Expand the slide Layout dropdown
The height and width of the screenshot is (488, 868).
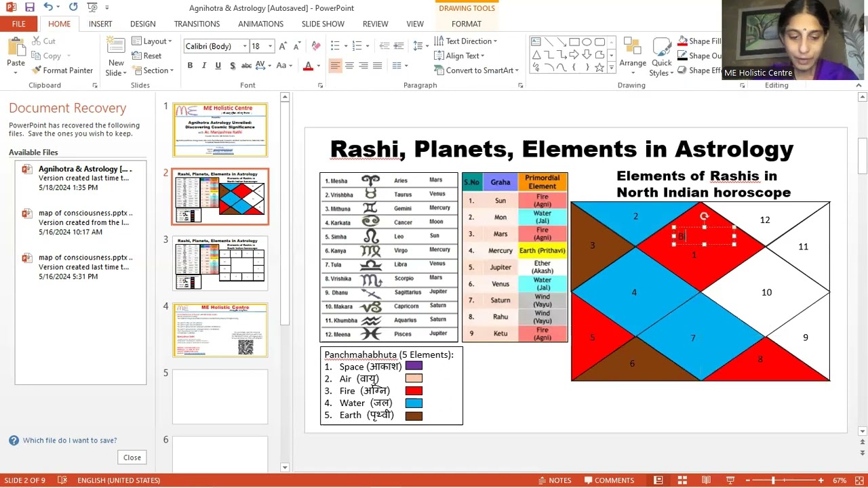[153, 41]
